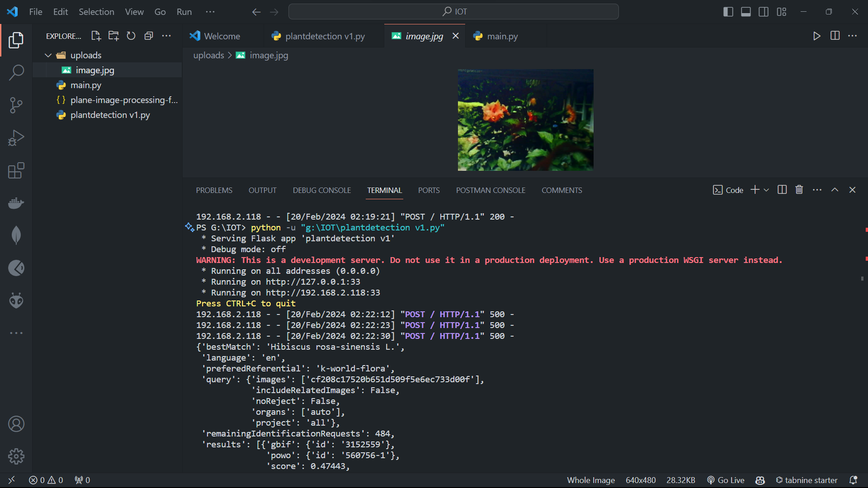Open the Accounts menu
The width and height of the screenshot is (868, 488).
[16, 424]
